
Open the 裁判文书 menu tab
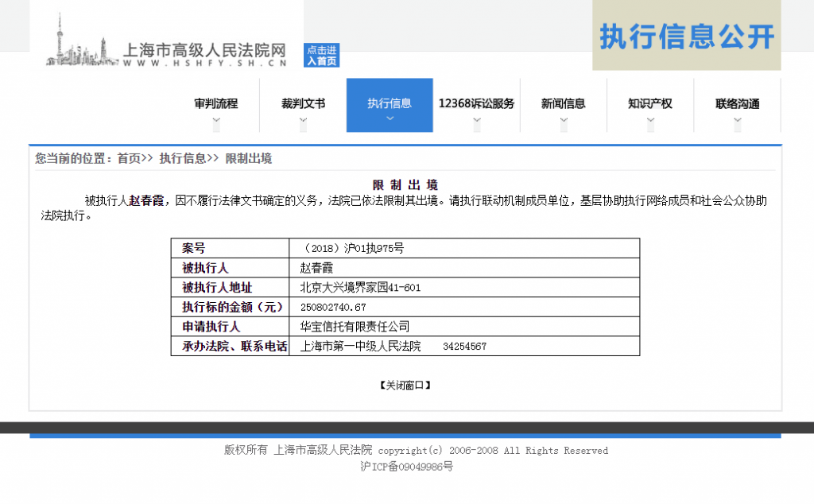coord(303,103)
